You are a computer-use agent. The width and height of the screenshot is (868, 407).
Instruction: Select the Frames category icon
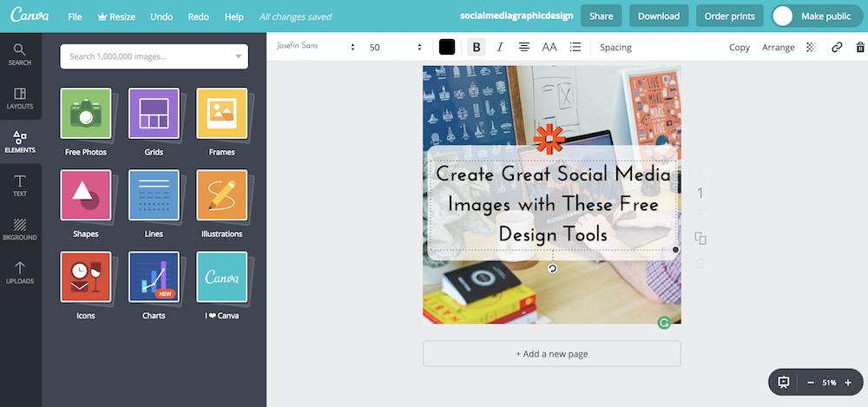[221, 114]
